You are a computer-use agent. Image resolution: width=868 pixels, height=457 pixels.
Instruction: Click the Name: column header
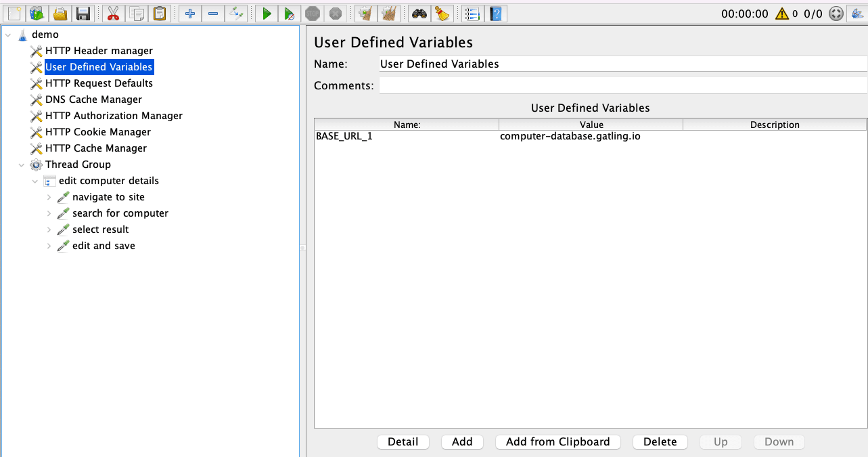click(407, 125)
